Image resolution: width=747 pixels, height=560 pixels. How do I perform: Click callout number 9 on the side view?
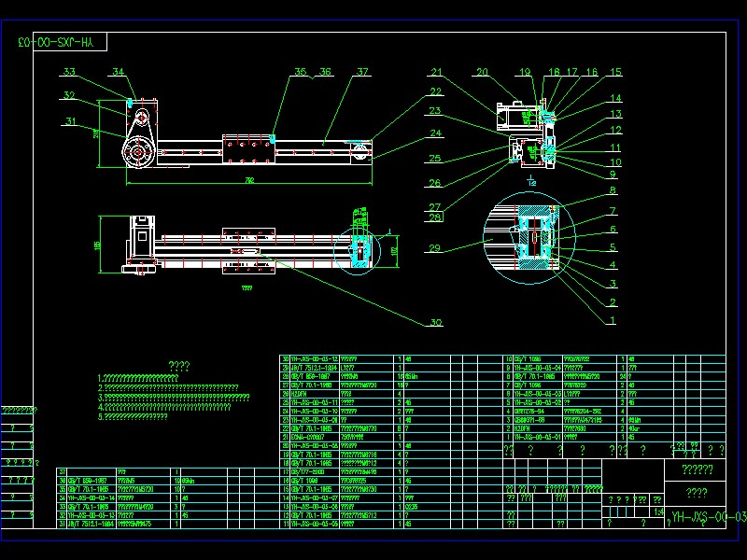point(613,174)
